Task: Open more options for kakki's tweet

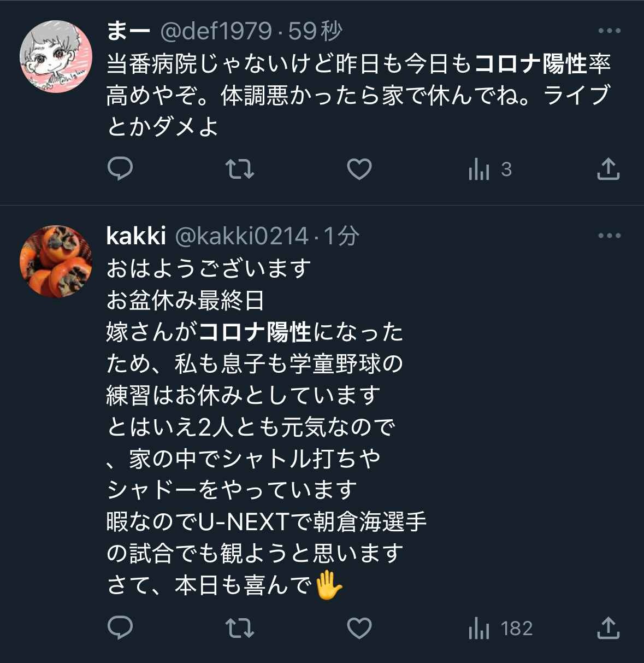Action: 610,236
